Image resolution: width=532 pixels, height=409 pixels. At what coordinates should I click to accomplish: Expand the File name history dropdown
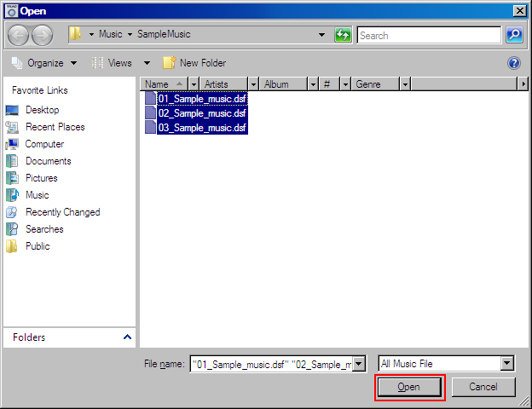click(x=359, y=364)
